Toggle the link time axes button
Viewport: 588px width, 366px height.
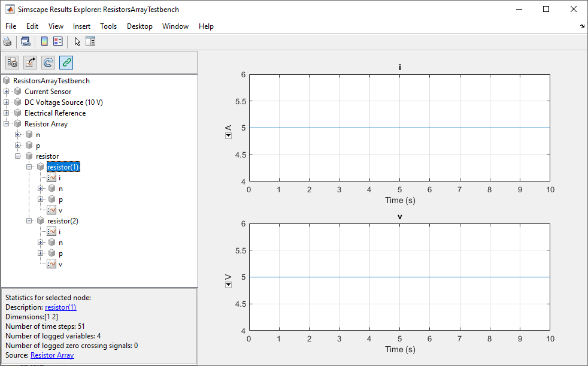(x=66, y=62)
